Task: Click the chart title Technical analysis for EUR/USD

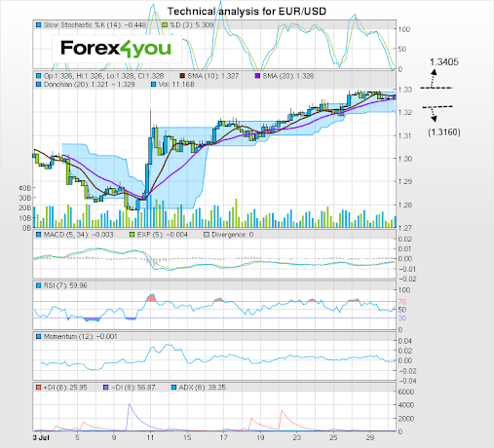Action: click(247, 12)
